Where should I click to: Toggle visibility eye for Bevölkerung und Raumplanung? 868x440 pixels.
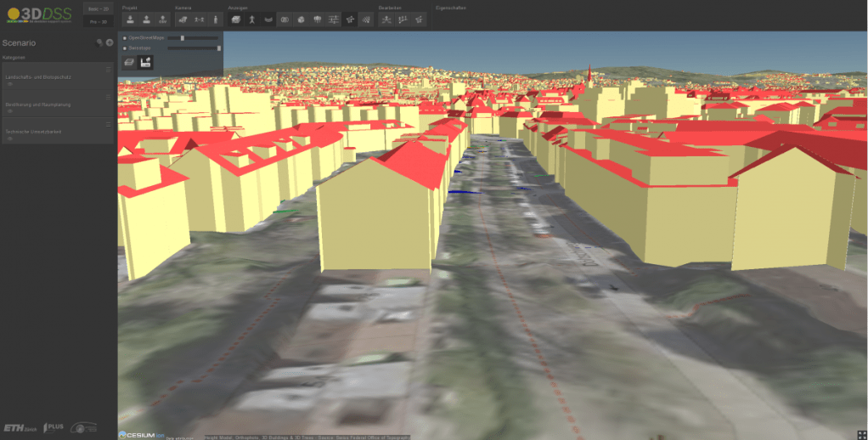(8, 111)
